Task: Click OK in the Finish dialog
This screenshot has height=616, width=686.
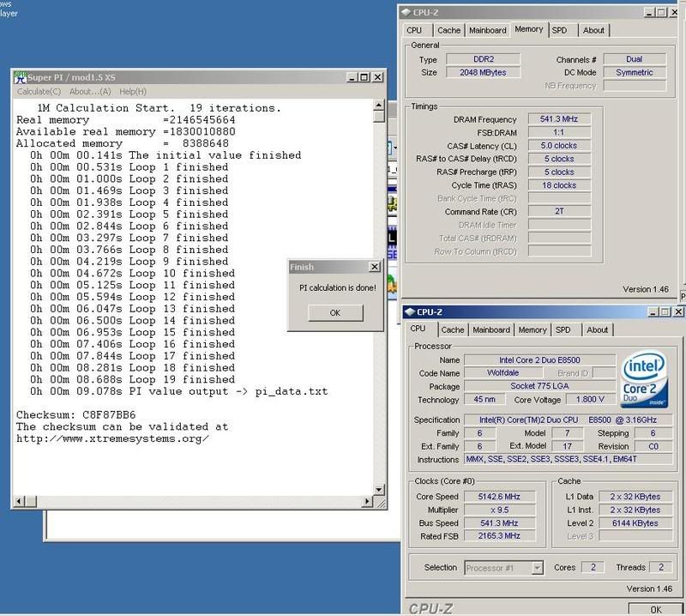Action: 335,312
